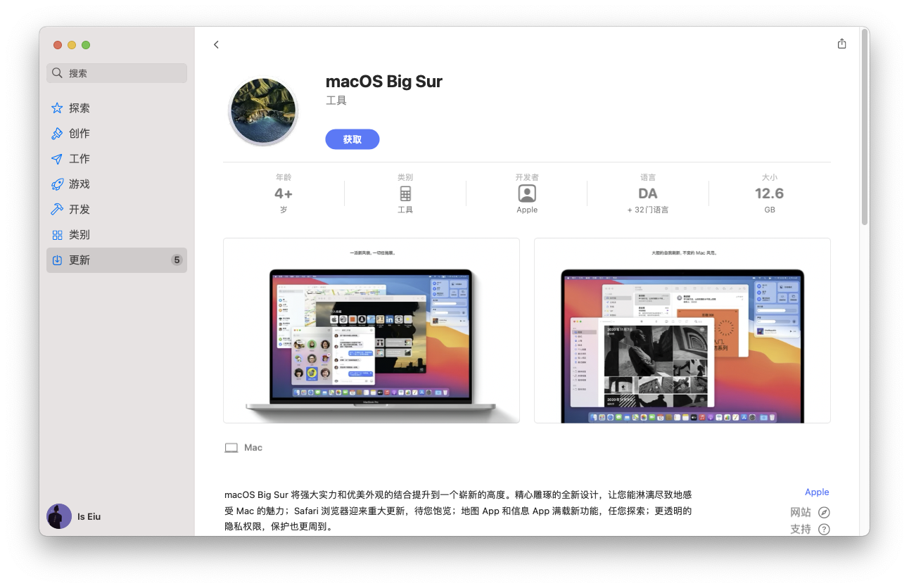This screenshot has width=909, height=588.
Task: Open the share sheet icon
Action: point(842,44)
